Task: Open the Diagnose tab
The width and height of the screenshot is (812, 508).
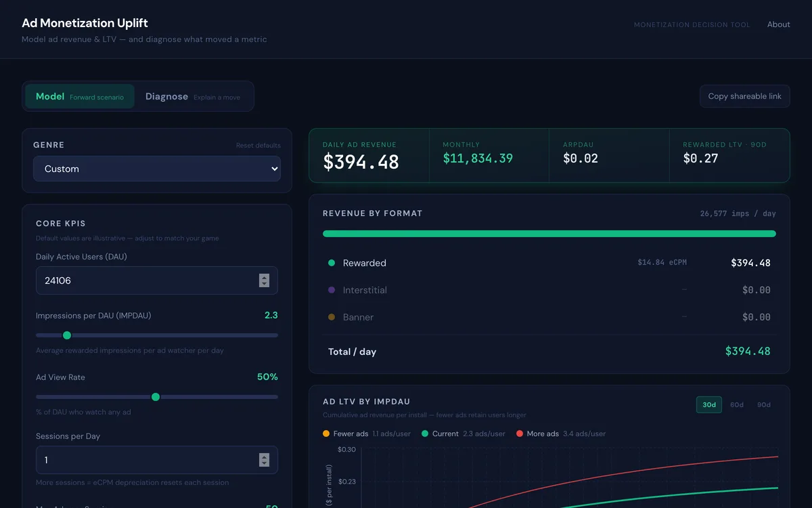Action: 193,97
